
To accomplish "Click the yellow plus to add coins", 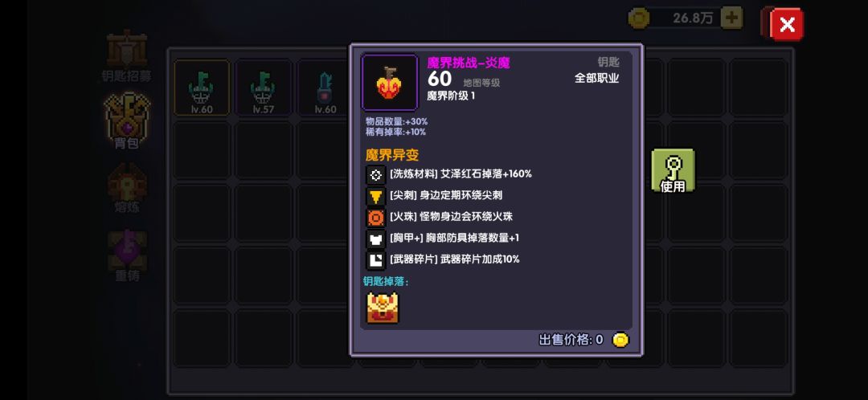I will coord(731,18).
